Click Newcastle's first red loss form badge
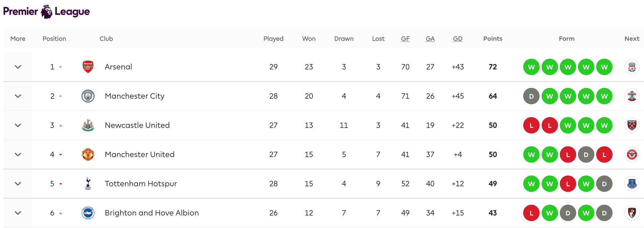 pyautogui.click(x=531, y=126)
